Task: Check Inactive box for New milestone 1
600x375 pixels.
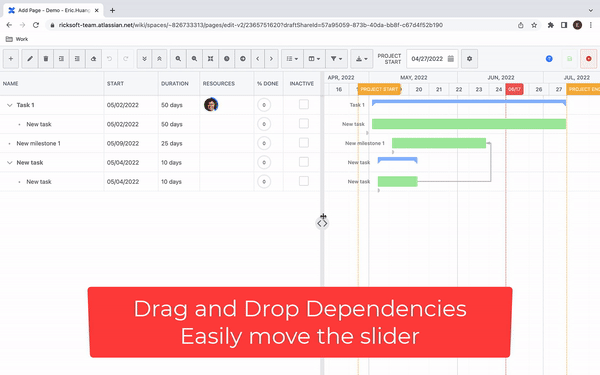Action: tap(304, 143)
